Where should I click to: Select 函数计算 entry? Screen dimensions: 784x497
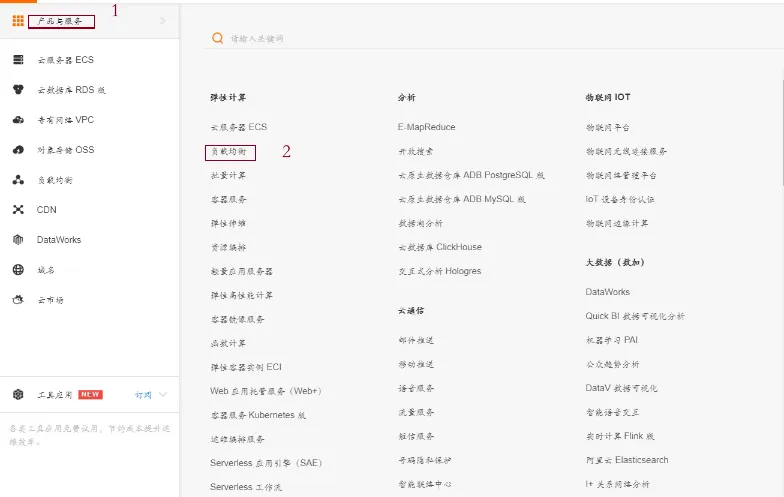[x=228, y=343]
